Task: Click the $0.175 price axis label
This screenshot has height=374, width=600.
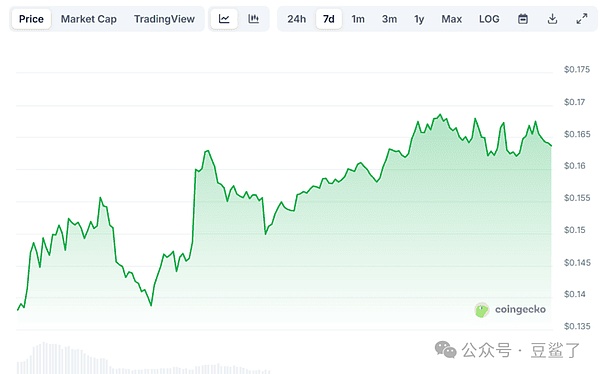Action: pos(577,69)
